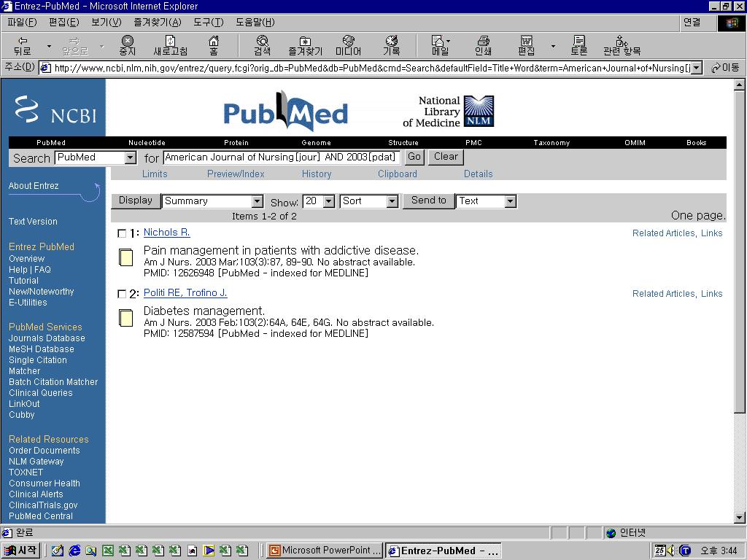The height and width of the screenshot is (560, 747).
Task: Open the Favorites (즐겨찾기) toolbar icon
Action: tap(305, 46)
